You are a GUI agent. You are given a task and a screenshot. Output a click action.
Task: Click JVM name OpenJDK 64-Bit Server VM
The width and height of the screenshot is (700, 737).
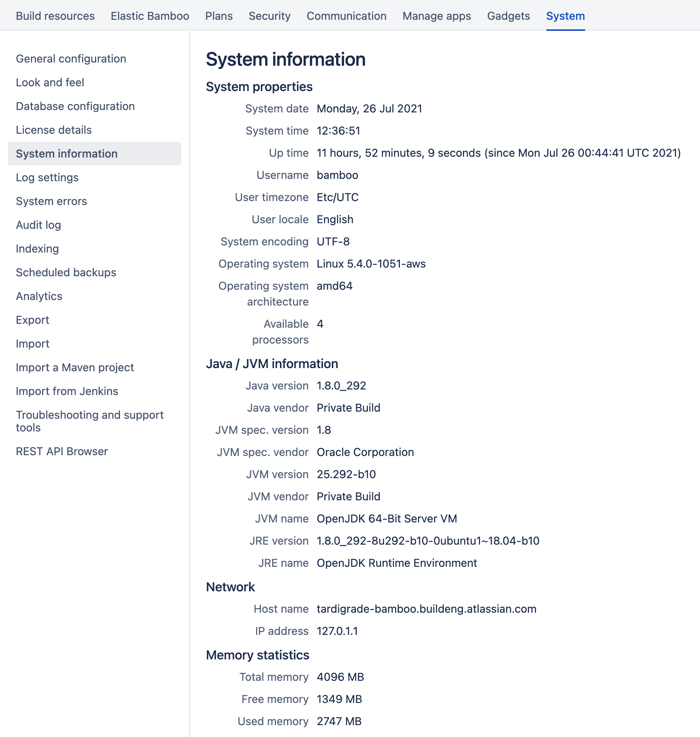click(387, 519)
